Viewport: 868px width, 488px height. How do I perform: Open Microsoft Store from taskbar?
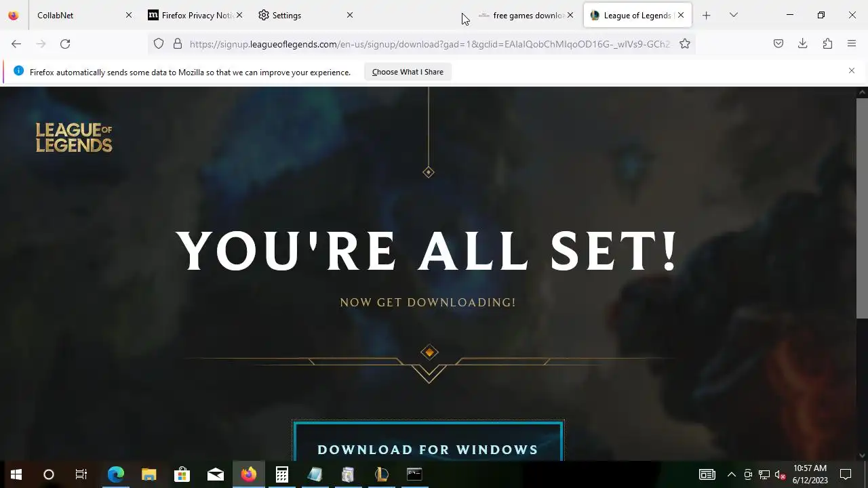pos(182,474)
